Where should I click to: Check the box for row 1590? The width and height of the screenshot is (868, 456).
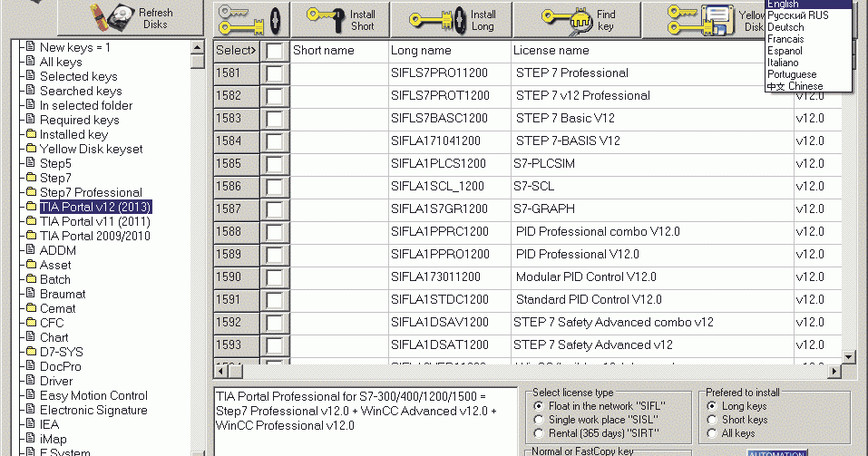pyautogui.click(x=275, y=277)
